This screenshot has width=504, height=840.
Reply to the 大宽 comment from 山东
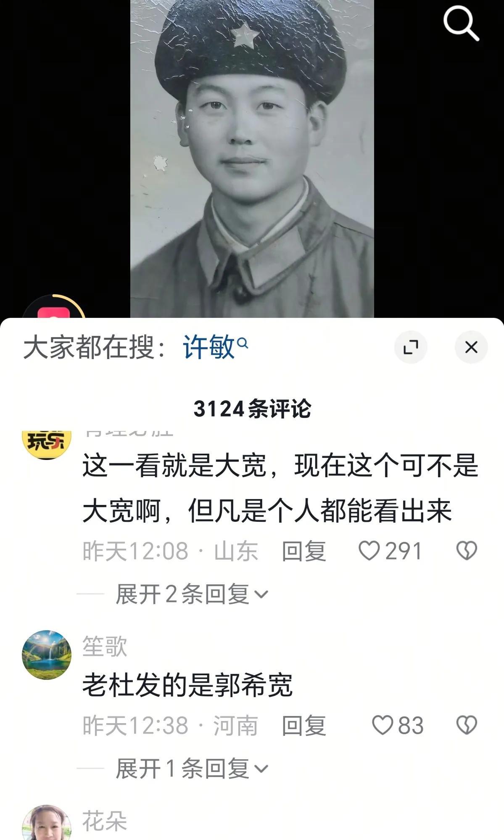[304, 551]
